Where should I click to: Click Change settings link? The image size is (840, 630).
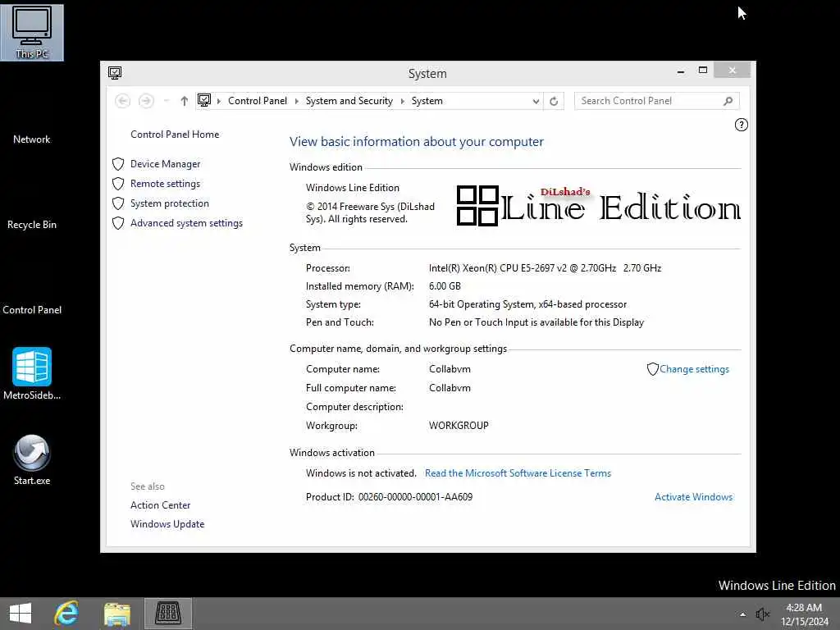694,369
